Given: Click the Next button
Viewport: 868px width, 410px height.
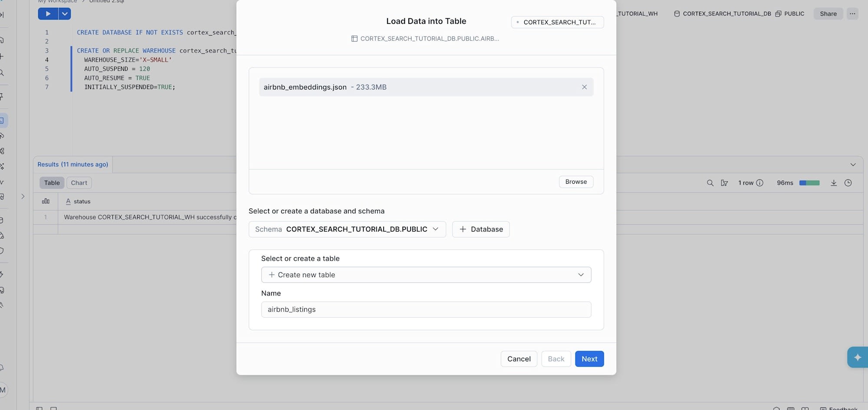Looking at the screenshot, I should pyautogui.click(x=589, y=359).
